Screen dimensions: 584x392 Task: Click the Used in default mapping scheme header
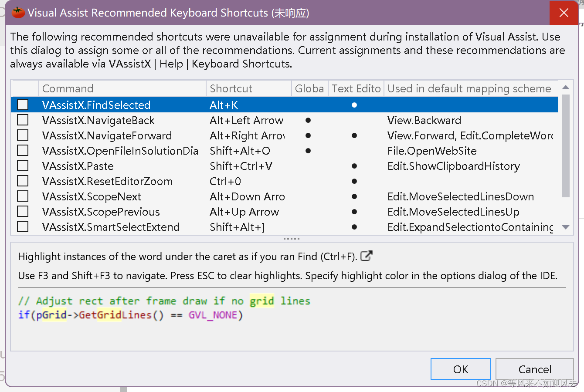[x=471, y=88]
